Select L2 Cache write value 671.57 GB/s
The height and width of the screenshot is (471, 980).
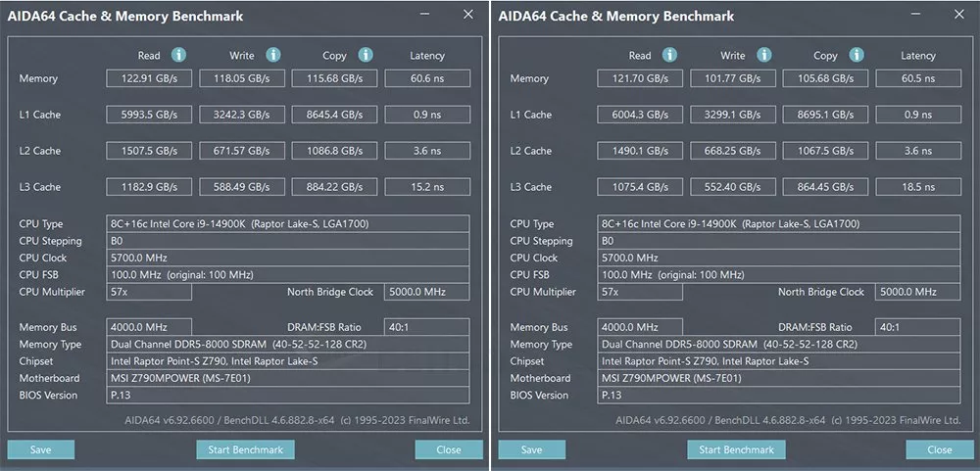[x=242, y=151]
